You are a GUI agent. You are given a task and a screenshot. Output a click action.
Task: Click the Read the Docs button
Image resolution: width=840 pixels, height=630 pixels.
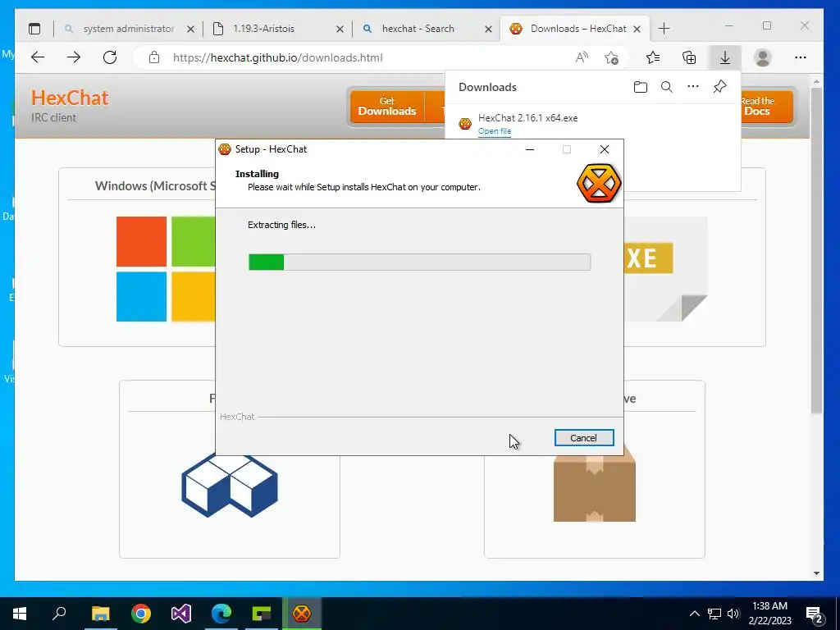click(x=756, y=106)
